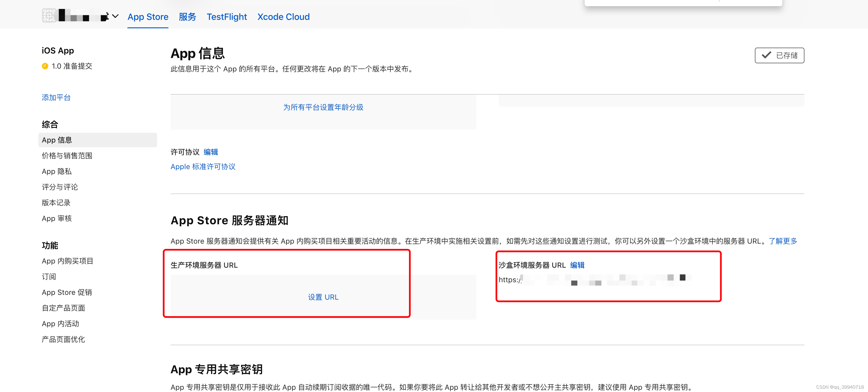Open sandbox URL editing with 编辑 link
The image size is (868, 392).
[577, 265]
